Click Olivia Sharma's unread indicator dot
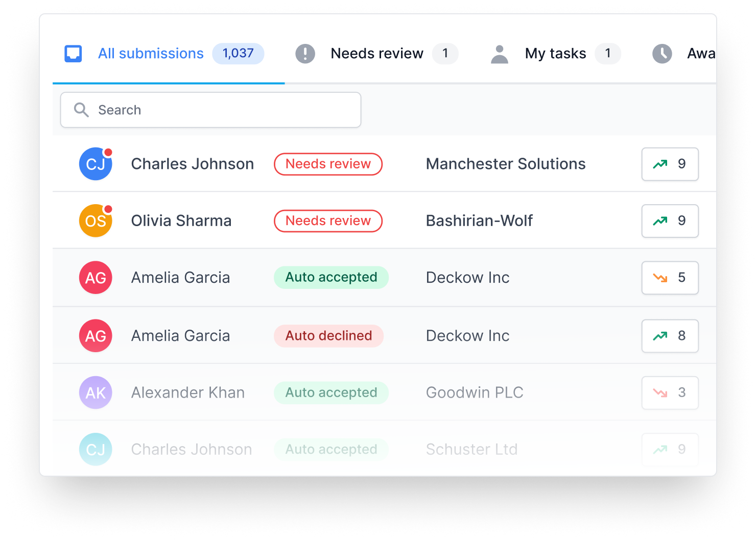756x541 pixels. click(x=109, y=208)
